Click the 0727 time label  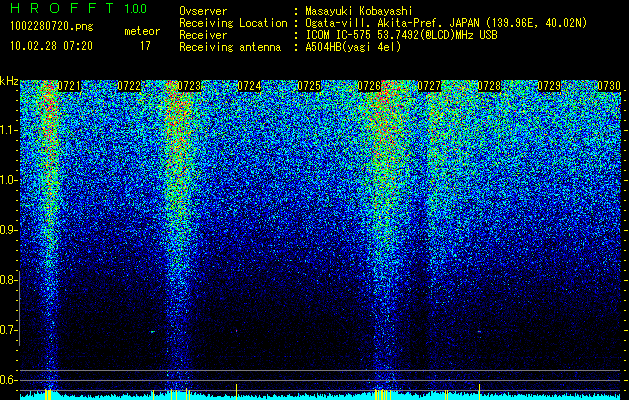(x=429, y=86)
